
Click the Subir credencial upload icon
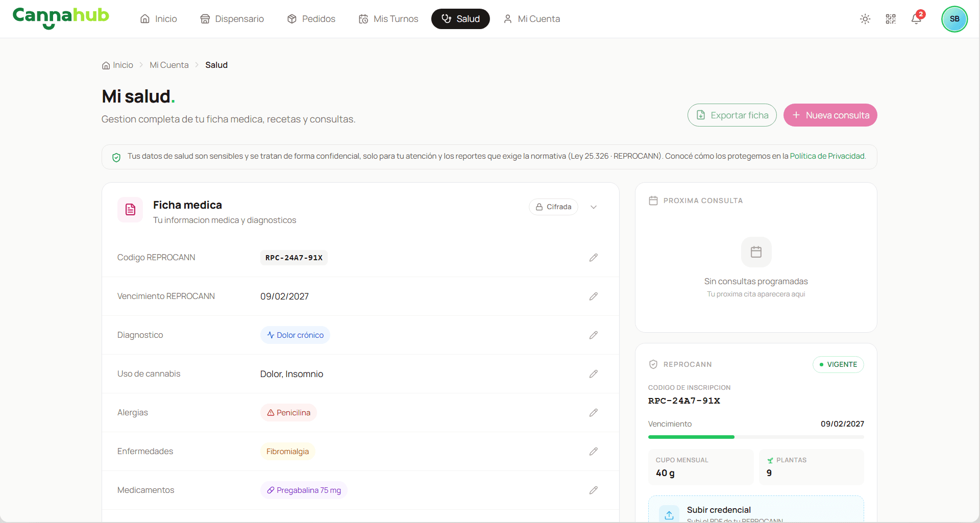click(669, 514)
